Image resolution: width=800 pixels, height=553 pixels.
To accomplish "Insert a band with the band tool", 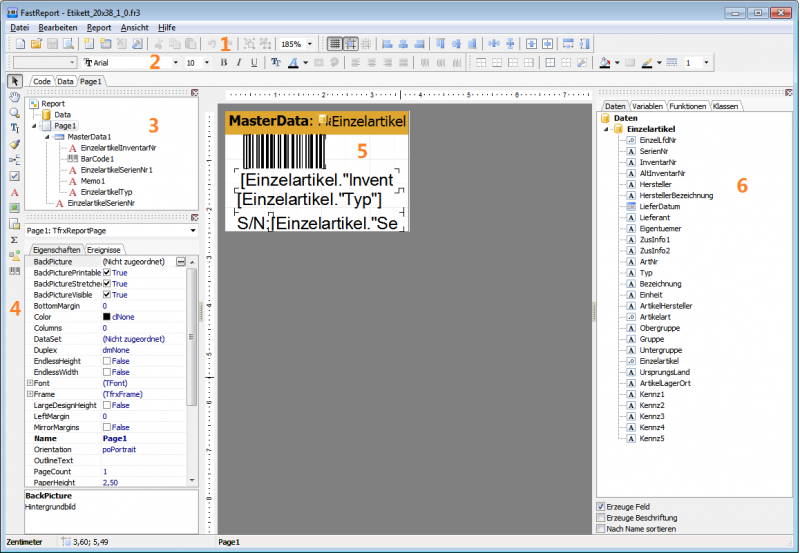I will [x=15, y=160].
